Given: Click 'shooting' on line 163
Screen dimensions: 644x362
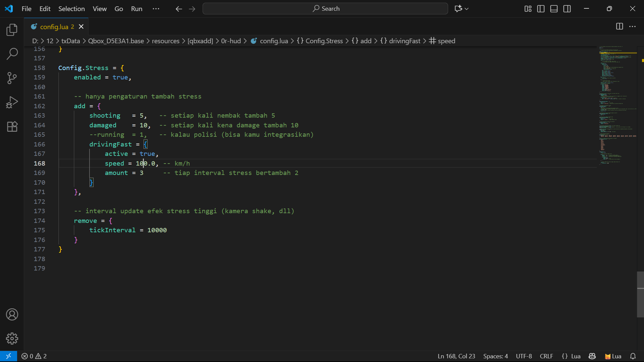Looking at the screenshot, I should [105, 115].
